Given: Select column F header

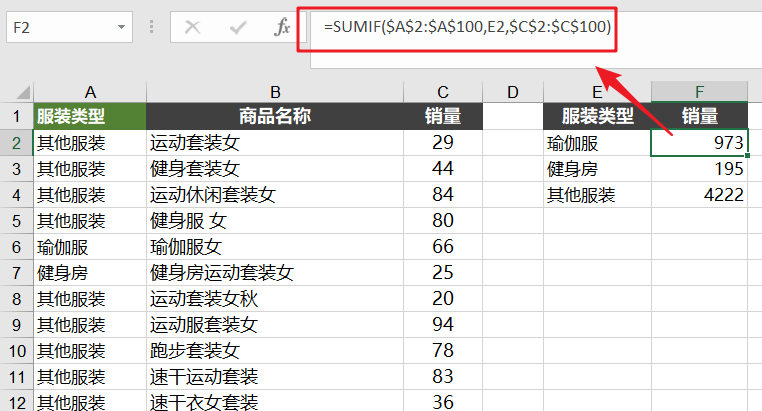Looking at the screenshot, I should (x=699, y=92).
